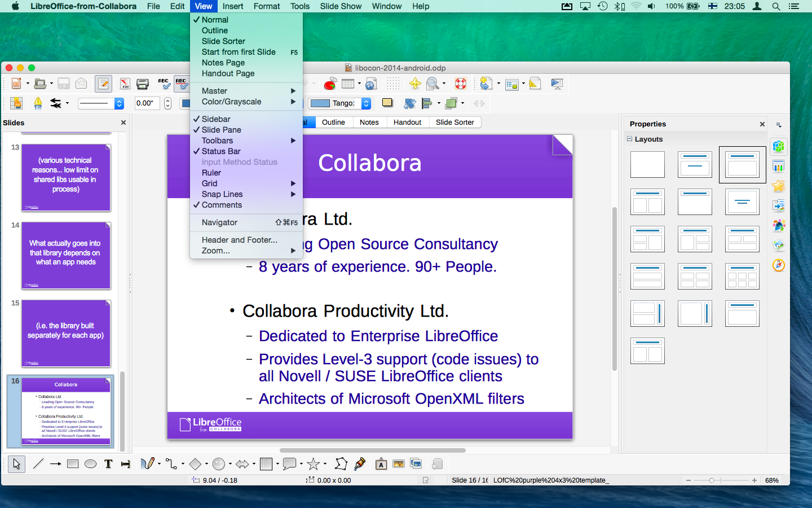Close the Slides pane
Viewport: 812px width, 508px height.
click(x=123, y=122)
